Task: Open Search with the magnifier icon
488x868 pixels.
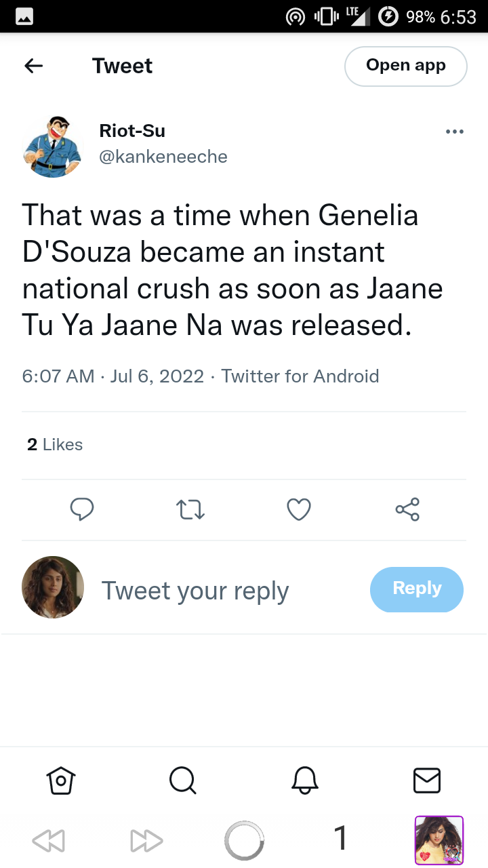Action: tap(183, 781)
